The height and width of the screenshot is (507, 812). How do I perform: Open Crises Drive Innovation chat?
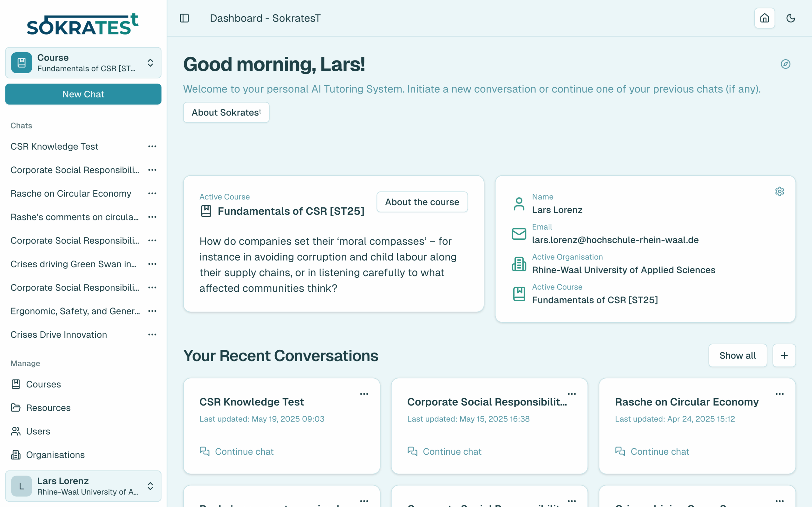click(x=59, y=335)
